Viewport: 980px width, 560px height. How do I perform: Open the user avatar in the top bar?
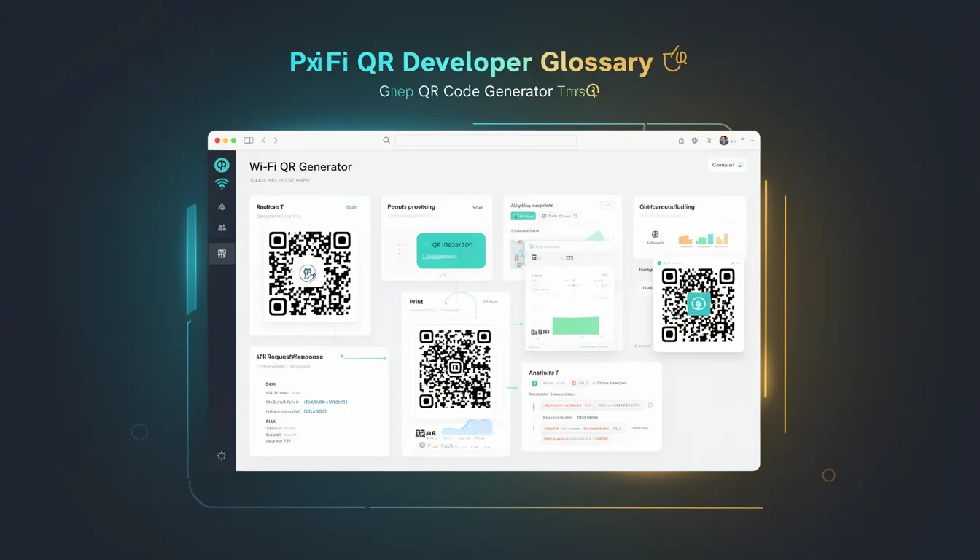click(724, 140)
